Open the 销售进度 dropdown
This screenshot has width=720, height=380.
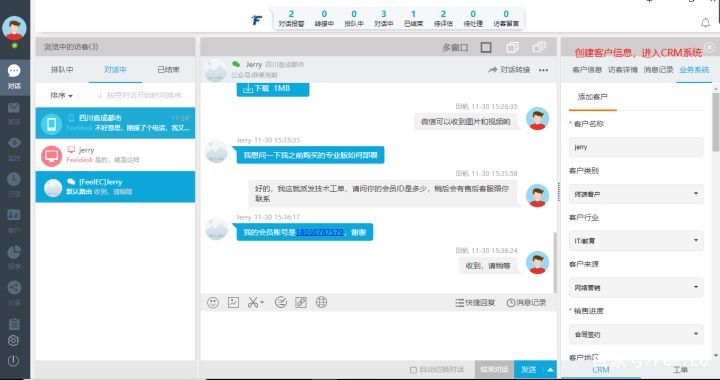point(636,334)
